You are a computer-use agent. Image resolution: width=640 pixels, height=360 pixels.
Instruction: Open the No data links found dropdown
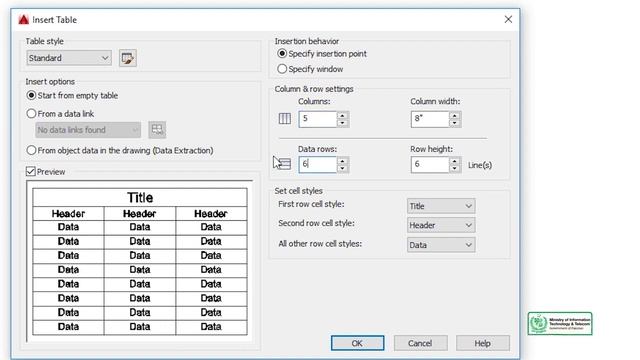(x=88, y=130)
